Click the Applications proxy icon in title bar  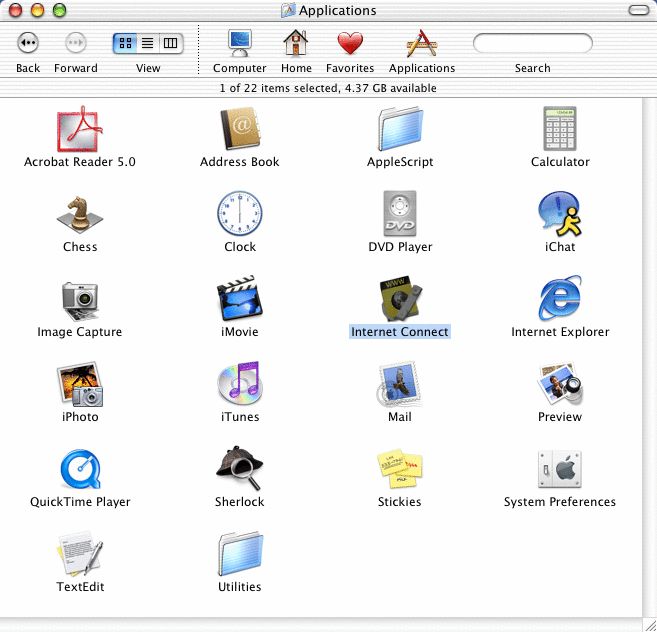[x=288, y=10]
